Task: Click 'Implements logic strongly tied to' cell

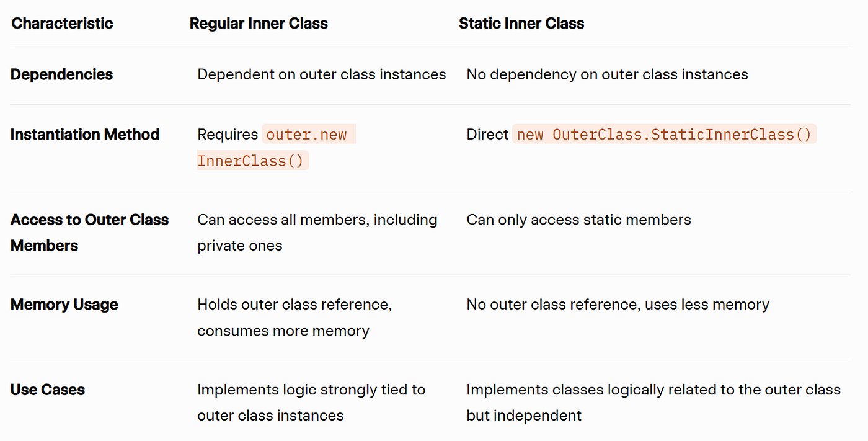Action: 311,403
